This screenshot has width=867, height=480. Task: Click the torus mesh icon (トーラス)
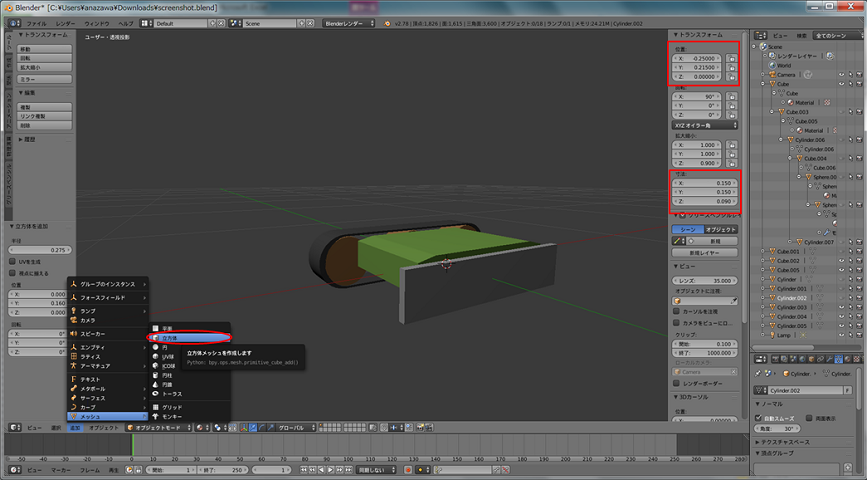pos(154,393)
